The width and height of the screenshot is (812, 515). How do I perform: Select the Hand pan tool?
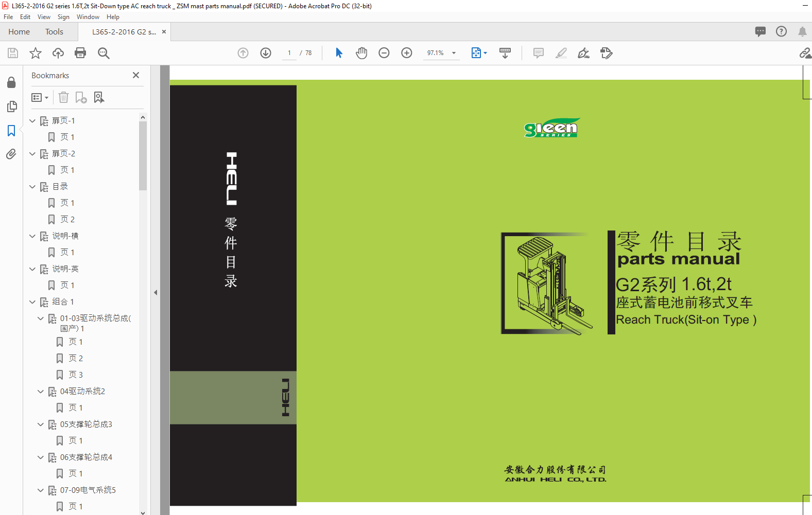361,53
